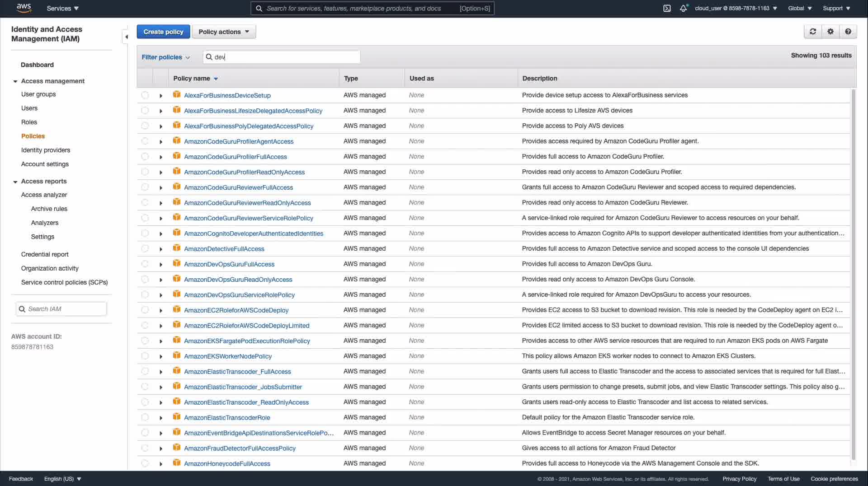Expand the AmazonElasticTranscoder_ReadOnlyAccess row
This screenshot has height=486, width=868.
[x=161, y=403]
